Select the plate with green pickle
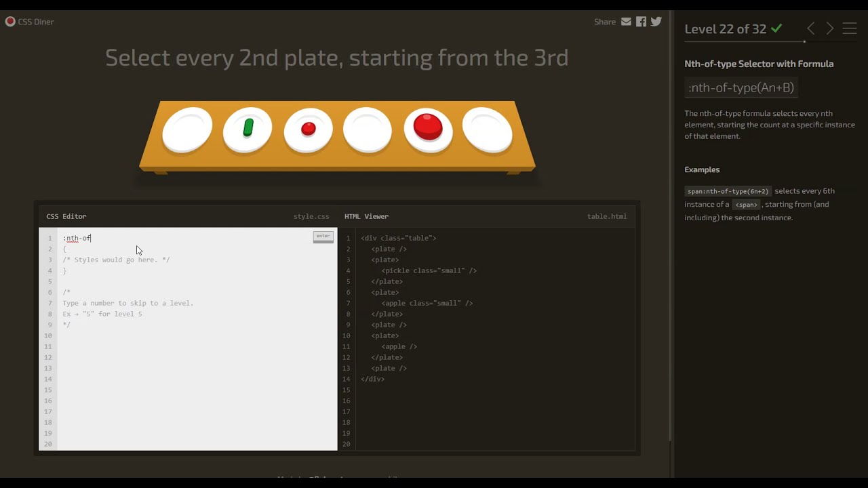868x488 pixels. click(248, 129)
